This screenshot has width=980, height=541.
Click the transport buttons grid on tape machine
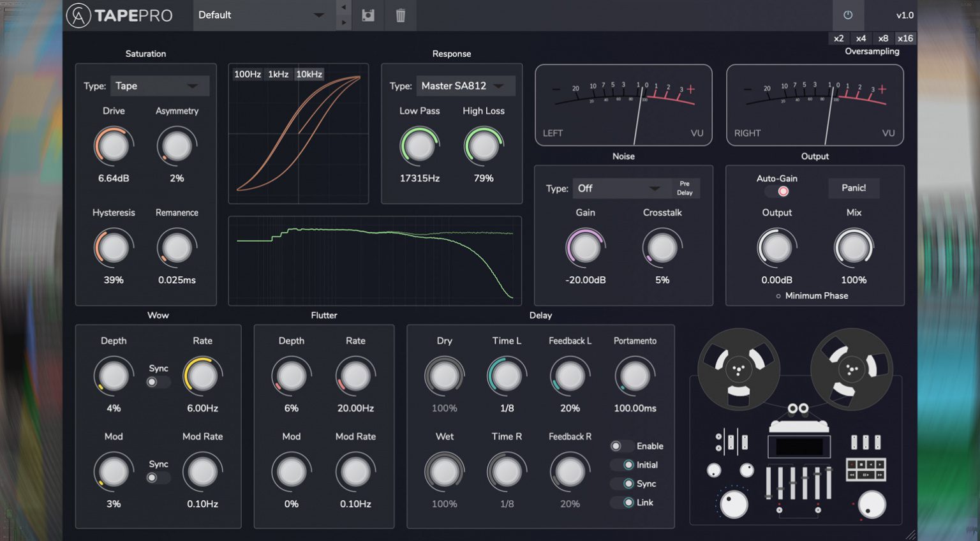click(866, 470)
